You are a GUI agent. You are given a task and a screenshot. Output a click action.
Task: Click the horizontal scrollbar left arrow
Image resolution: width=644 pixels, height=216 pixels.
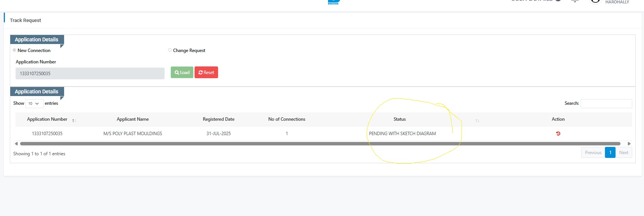[16, 143]
